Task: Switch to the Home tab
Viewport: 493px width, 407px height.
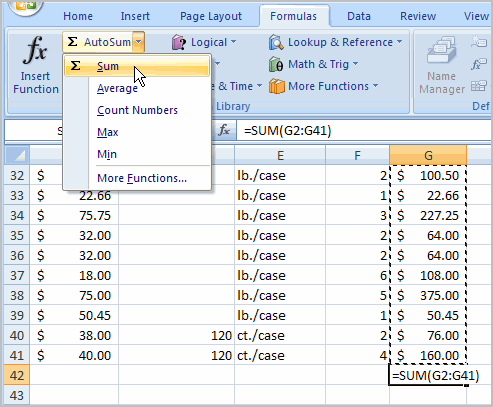Action: coord(78,16)
